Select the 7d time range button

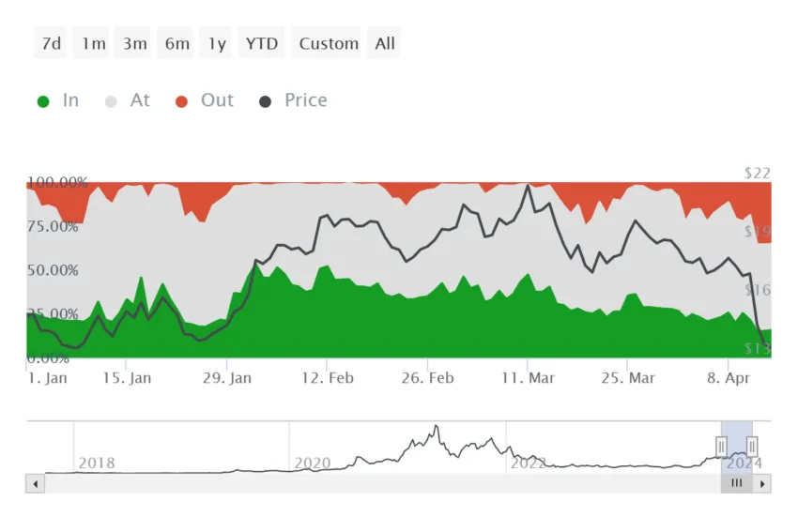[x=51, y=43]
